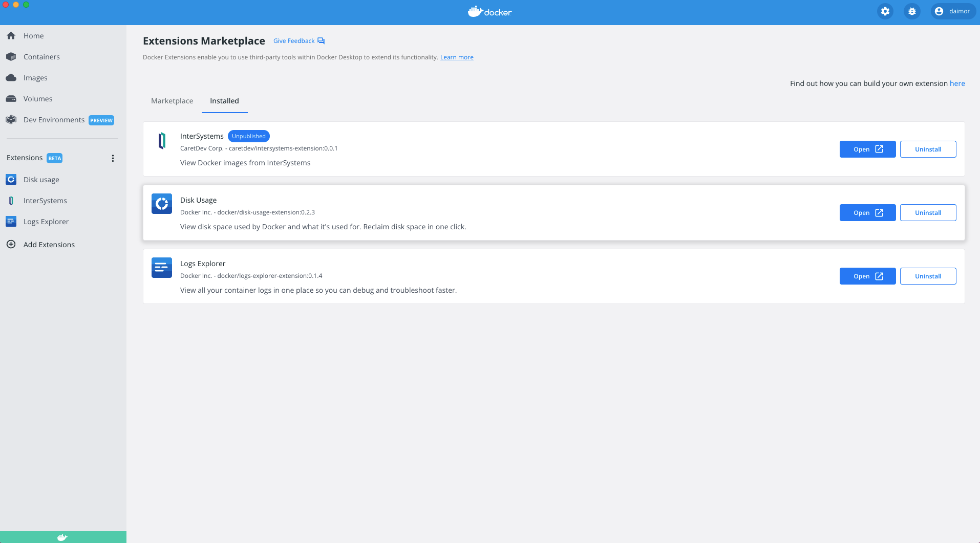Screen dimensions: 980x543
Task: Click Logs Explorer extension logo in list
Action: (x=162, y=268)
